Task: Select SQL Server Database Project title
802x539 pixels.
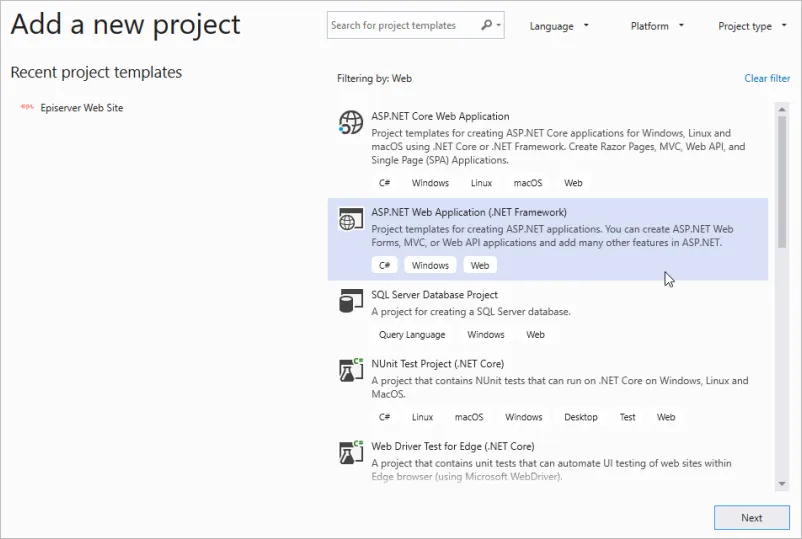Action: pyautogui.click(x=434, y=295)
